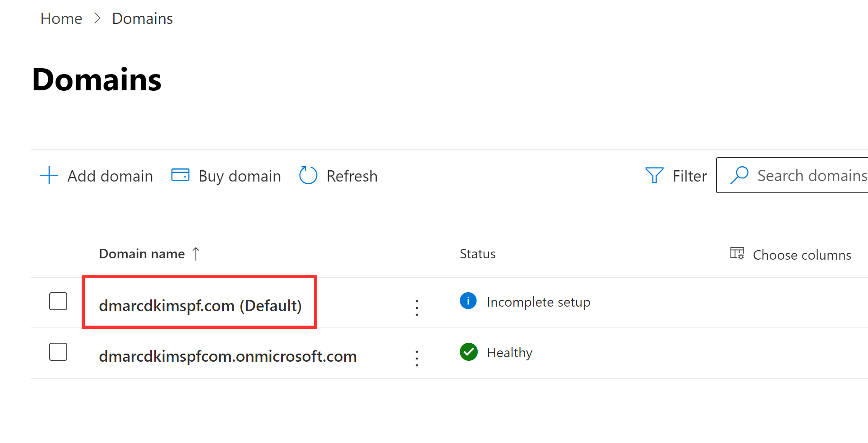Open dmarcdkimspfcom.onmicrosoft.com domain

pyautogui.click(x=228, y=356)
